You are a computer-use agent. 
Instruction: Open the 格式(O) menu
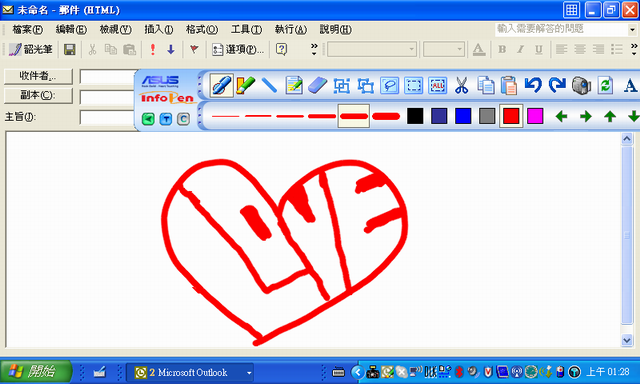tap(202, 29)
